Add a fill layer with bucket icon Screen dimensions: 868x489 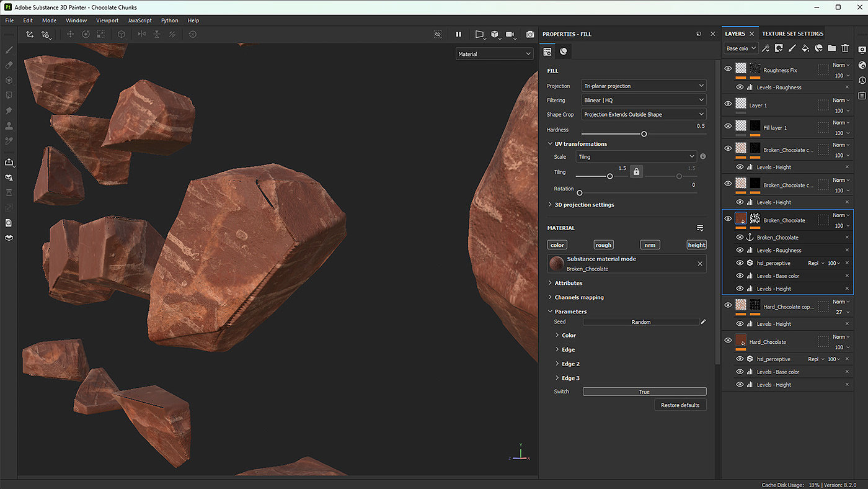pyautogui.click(x=805, y=48)
